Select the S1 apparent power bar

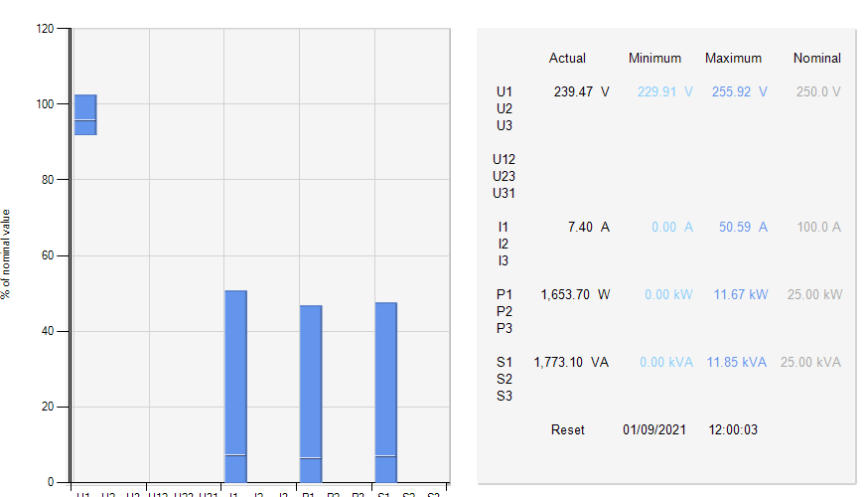(x=385, y=392)
